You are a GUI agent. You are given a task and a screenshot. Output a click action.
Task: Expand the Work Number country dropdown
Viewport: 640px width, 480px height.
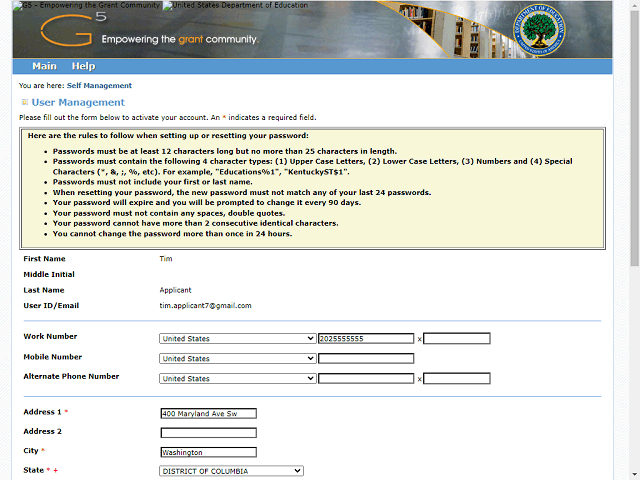(x=237, y=339)
